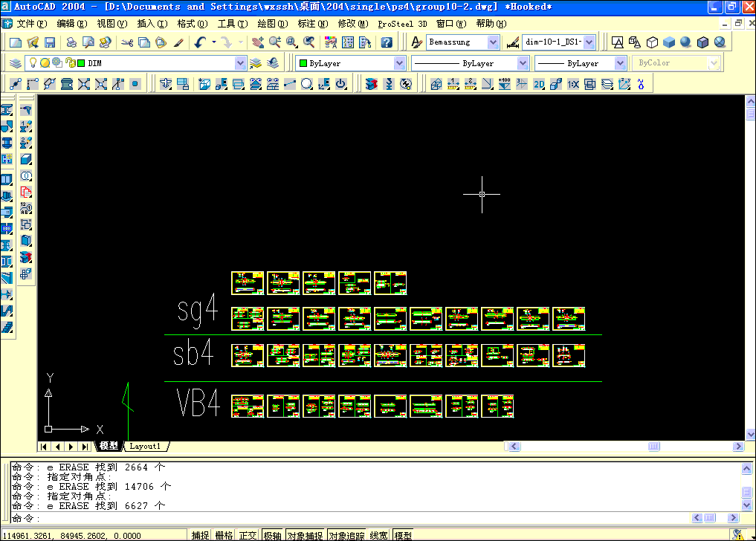Viewport: 756px width, 541px height.
Task: Expand the ByLayer lineweight dropdown
Action: 620,63
